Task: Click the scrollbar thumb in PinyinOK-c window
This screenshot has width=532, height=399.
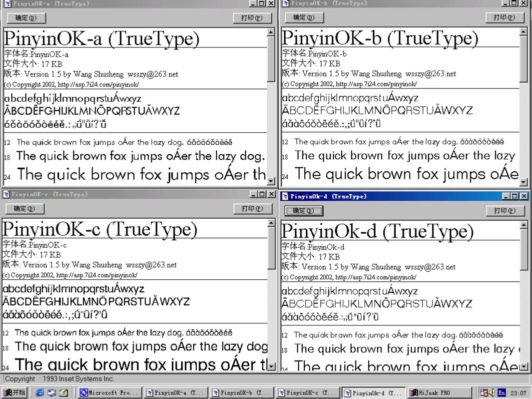Action: [271, 248]
